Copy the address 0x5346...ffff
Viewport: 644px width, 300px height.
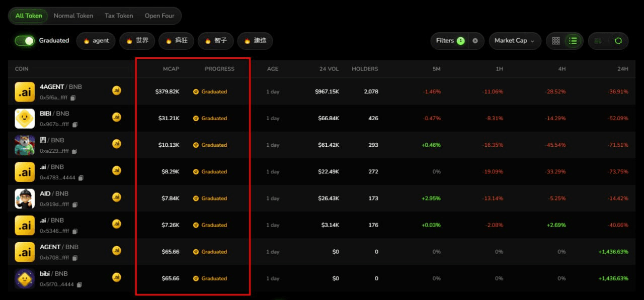(x=74, y=231)
